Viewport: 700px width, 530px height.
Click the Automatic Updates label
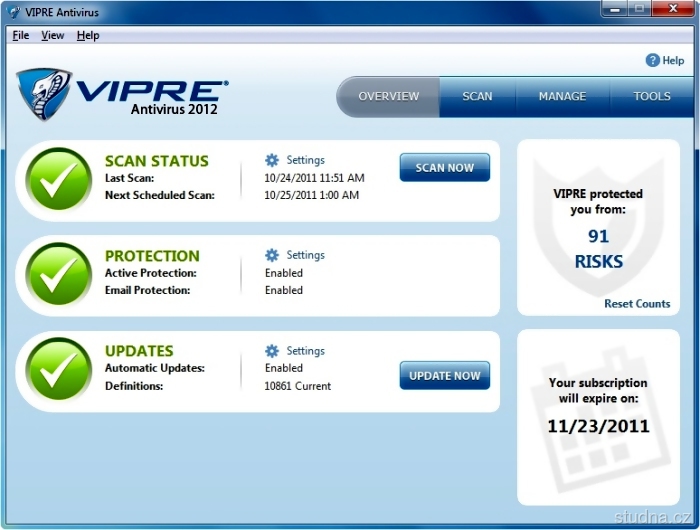click(x=154, y=368)
